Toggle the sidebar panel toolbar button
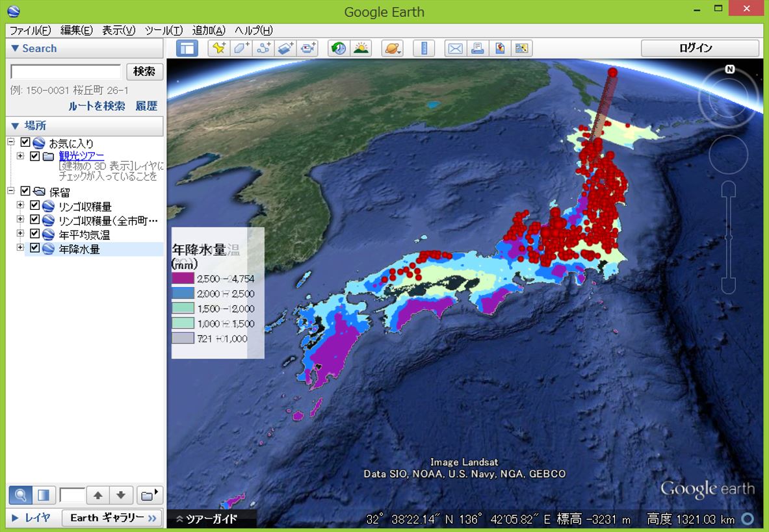The width and height of the screenshot is (769, 532). [x=187, y=48]
